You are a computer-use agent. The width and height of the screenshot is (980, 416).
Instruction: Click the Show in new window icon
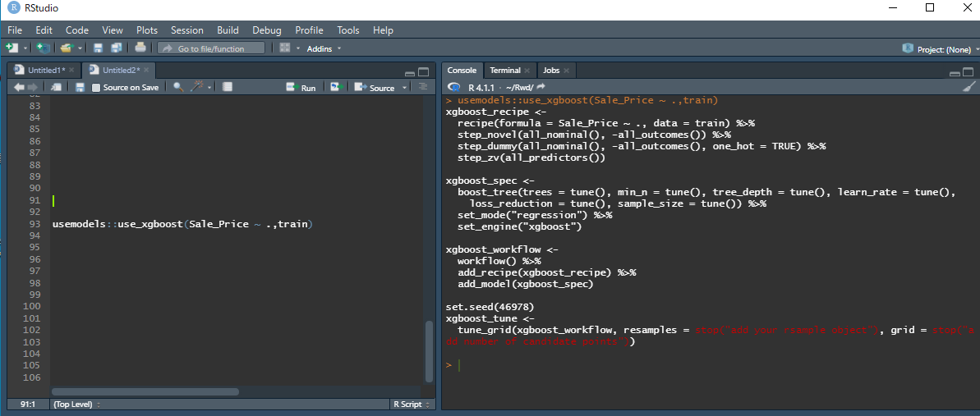coord(56,88)
